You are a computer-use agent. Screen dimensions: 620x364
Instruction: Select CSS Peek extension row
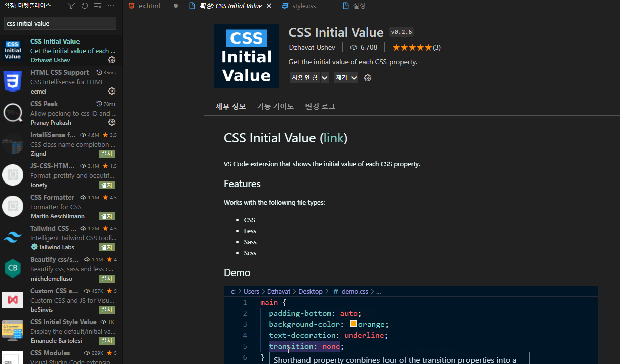pos(61,113)
